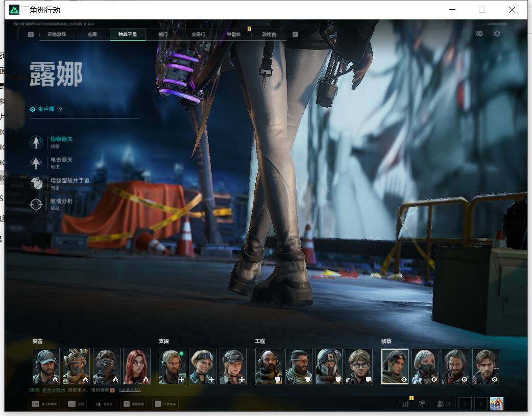Click the 金卢娜 skin name link
Image resolution: width=532 pixels, height=416 pixels.
[x=46, y=109]
